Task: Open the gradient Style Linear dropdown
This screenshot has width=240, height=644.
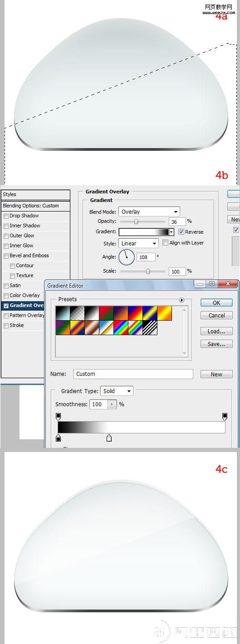Action: 138,243
